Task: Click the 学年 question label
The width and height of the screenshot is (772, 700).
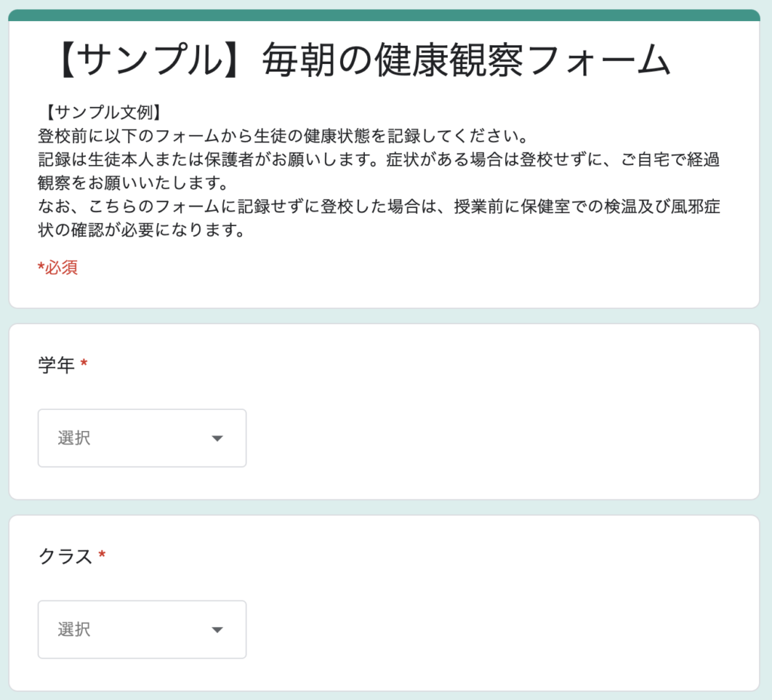Action: click(x=57, y=365)
